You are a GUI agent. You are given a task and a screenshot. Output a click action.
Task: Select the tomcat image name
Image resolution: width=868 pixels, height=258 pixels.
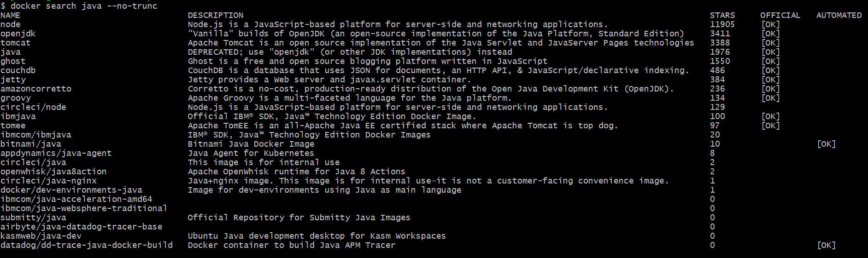[x=15, y=43]
